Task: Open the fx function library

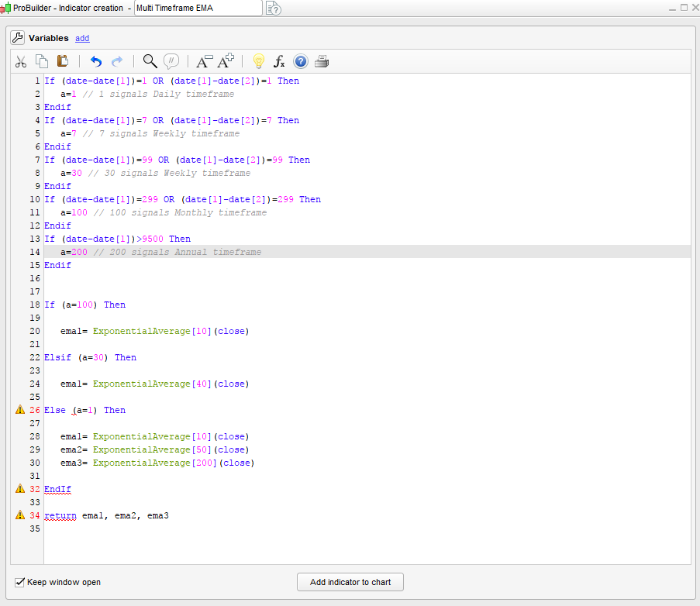Action: (x=280, y=62)
